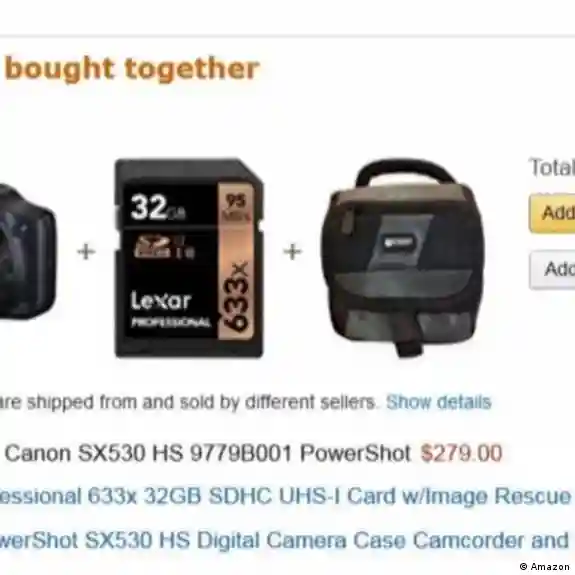Viewport: 575px width, 575px height.
Task: Select the Canon SX530 HS 9779B001 PowerShot title
Action: [208, 453]
